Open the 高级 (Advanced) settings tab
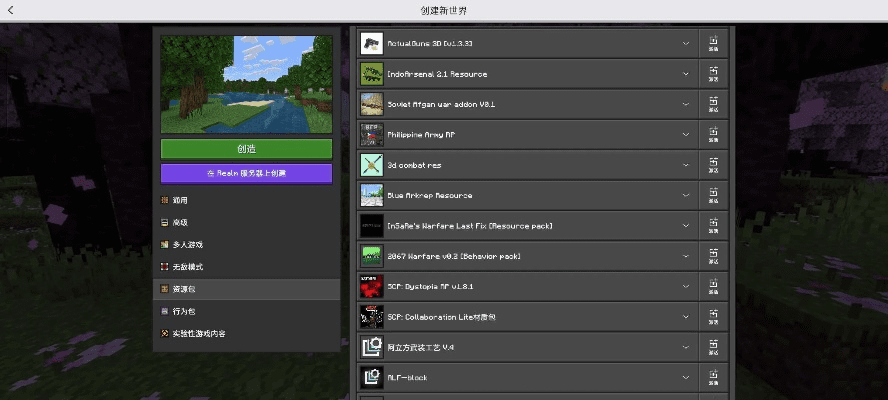This screenshot has height=400, width=888. point(246,223)
